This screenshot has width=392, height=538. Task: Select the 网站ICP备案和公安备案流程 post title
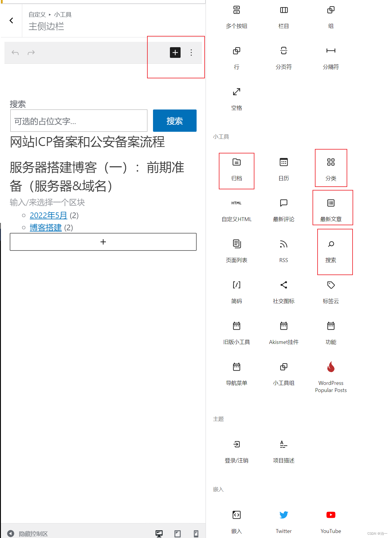coord(87,142)
